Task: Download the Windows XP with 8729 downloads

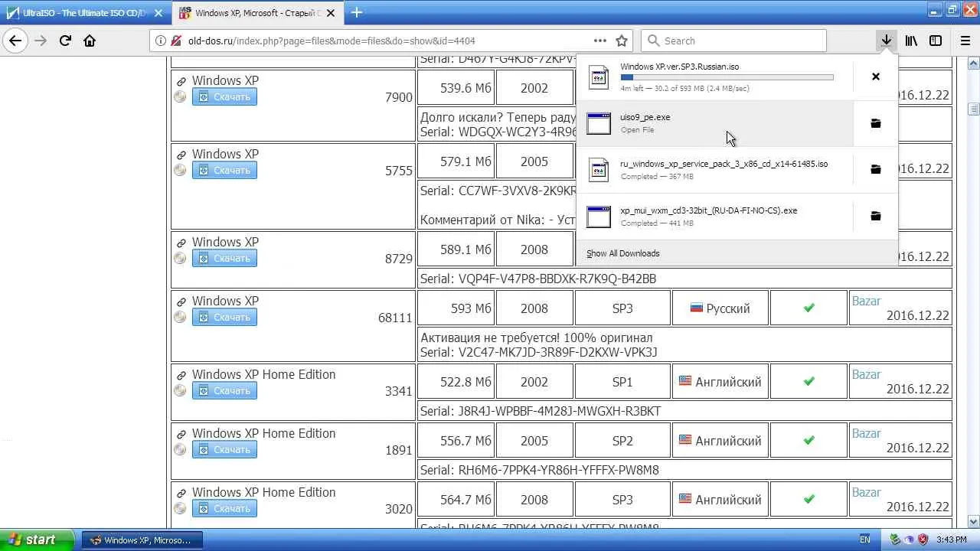Action: click(224, 258)
